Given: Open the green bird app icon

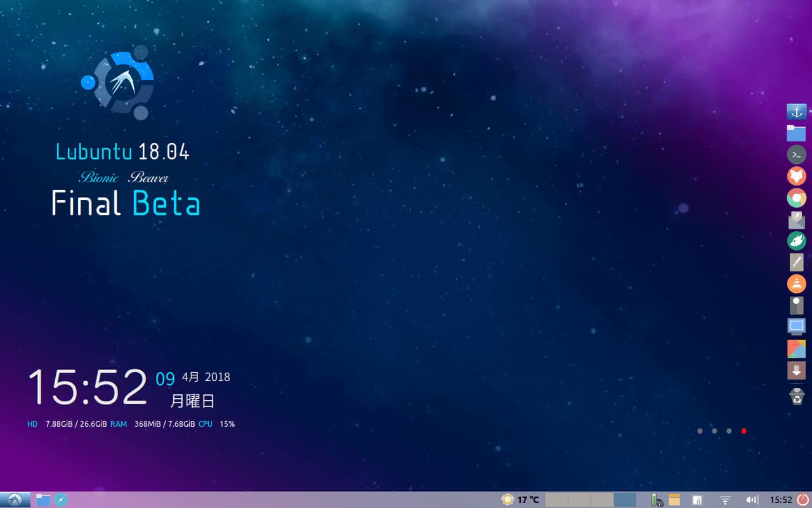Looking at the screenshot, I should tap(796, 241).
